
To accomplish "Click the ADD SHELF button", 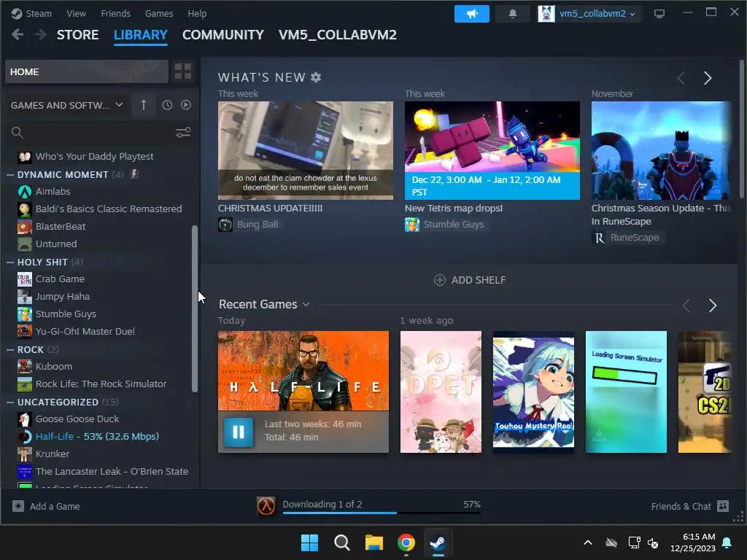I will click(x=470, y=280).
